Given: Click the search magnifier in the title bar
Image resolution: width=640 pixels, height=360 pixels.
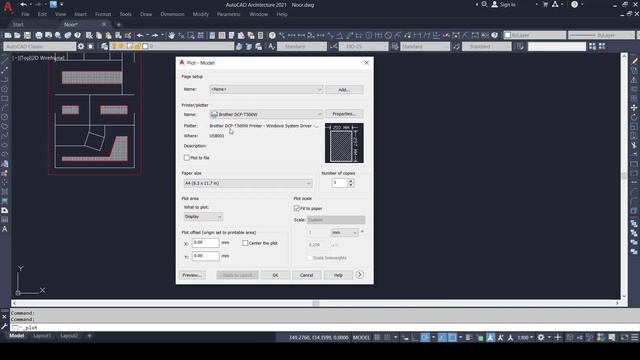Looking at the screenshot, I should click(484, 4).
